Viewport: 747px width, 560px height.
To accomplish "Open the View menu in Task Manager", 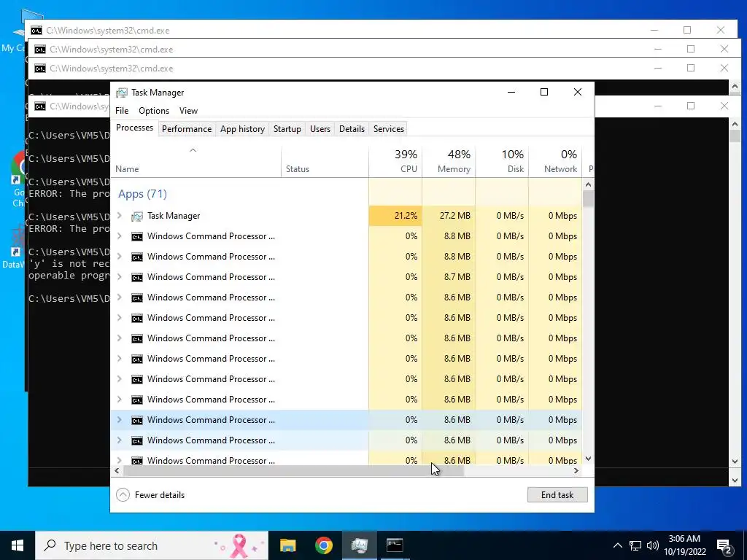I will click(188, 111).
